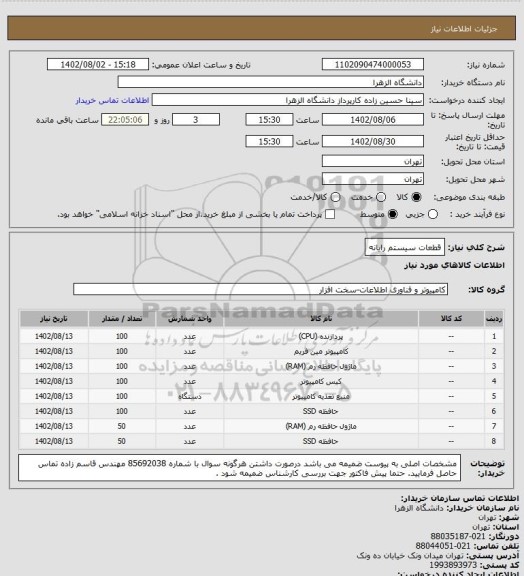
Task: Click the unit دستگاه in row 5
Action: tap(190, 397)
